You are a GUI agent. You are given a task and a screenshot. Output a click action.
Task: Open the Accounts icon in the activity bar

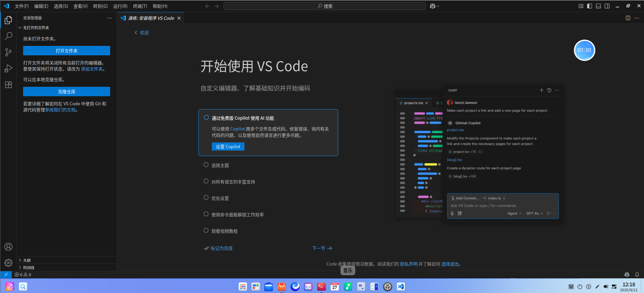point(8,247)
